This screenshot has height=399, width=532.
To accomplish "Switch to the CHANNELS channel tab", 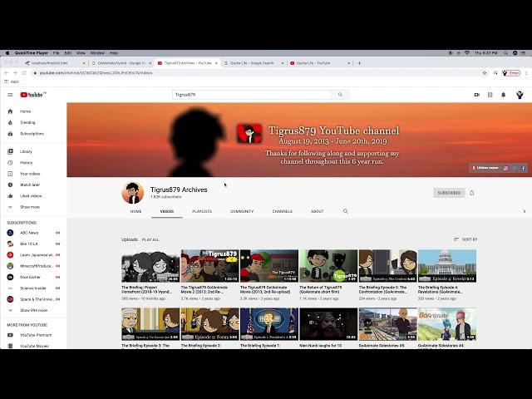I will tap(283, 211).
